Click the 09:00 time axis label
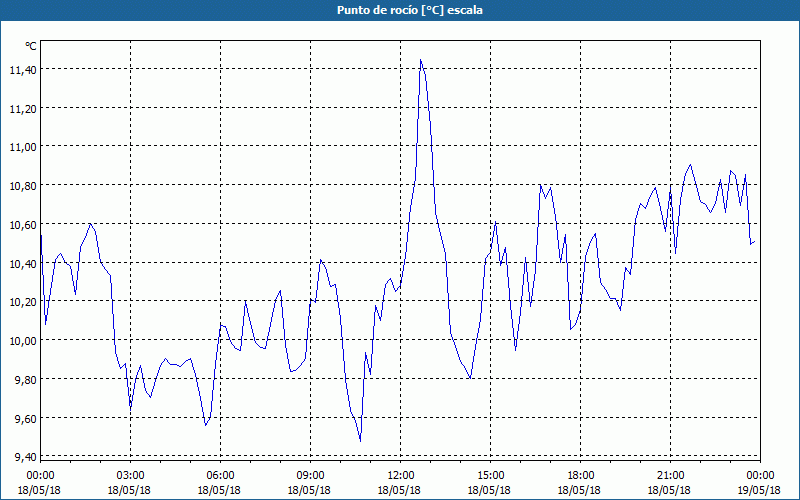 [x=310, y=476]
